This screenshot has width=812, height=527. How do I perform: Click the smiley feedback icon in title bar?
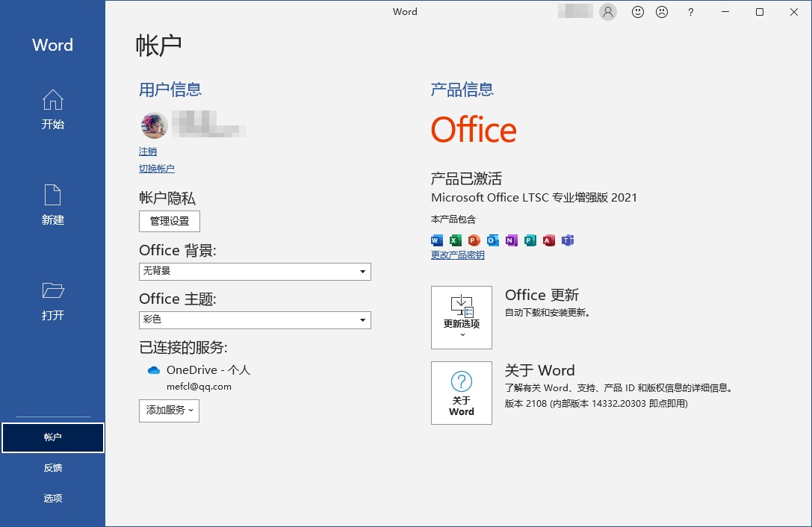pyautogui.click(x=637, y=12)
